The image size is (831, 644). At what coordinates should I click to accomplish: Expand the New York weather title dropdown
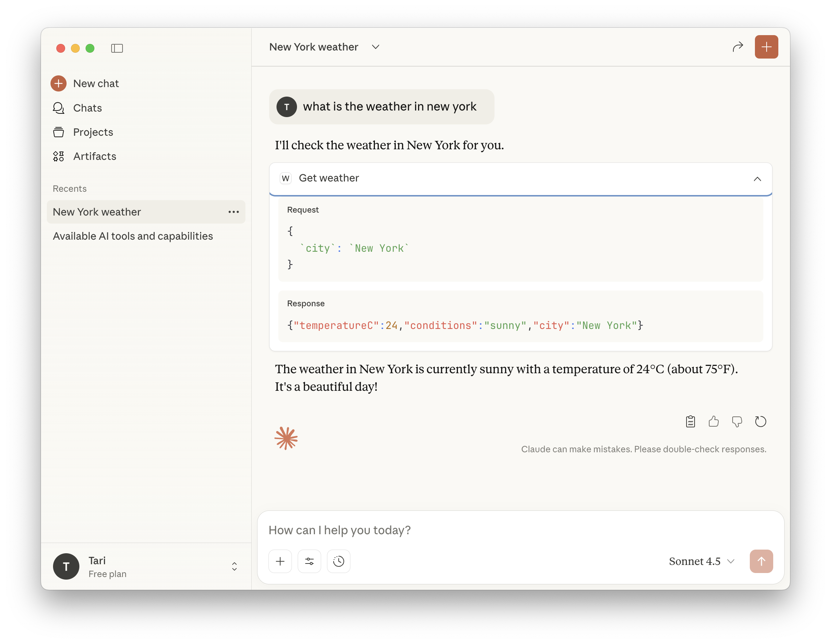point(375,47)
